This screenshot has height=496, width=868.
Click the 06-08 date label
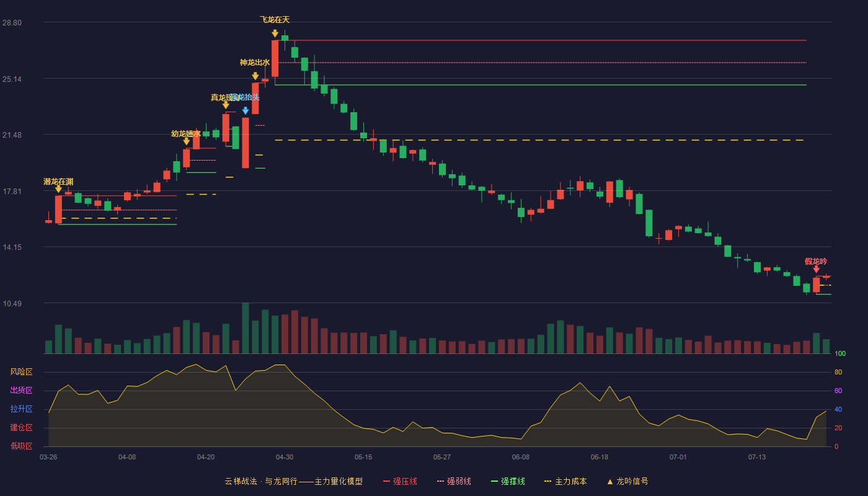pyautogui.click(x=521, y=457)
